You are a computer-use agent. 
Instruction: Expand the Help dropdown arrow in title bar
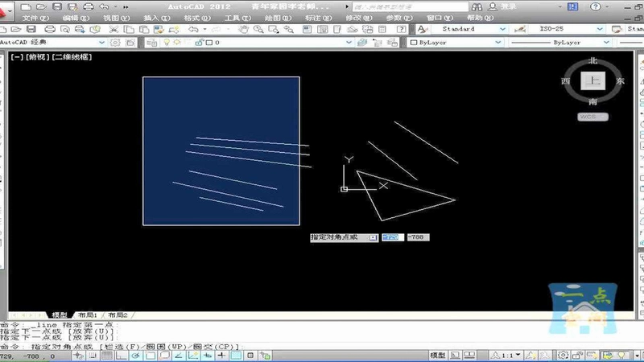(607, 6)
